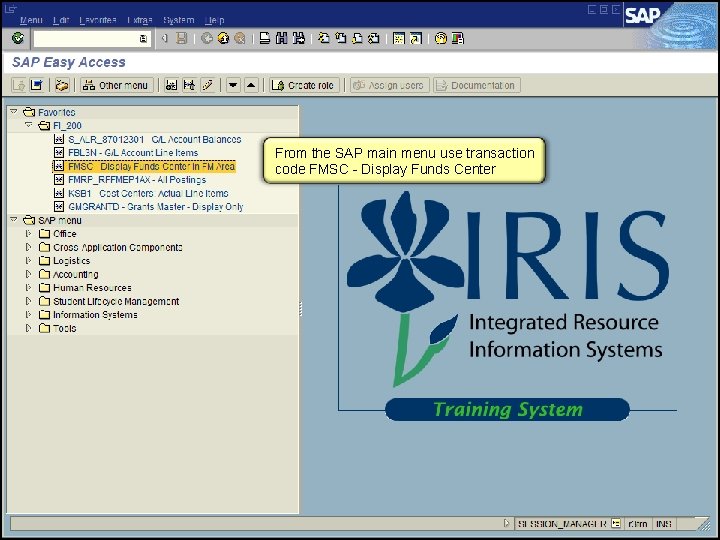The image size is (720, 540).
Task: Click the Move Favorites Down arrow
Action: (x=233, y=85)
